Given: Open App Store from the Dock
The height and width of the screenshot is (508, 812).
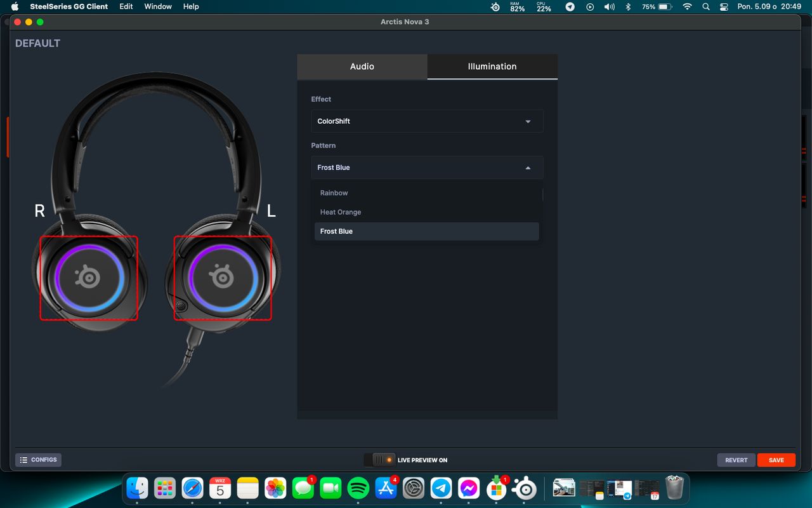Looking at the screenshot, I should click(x=386, y=488).
